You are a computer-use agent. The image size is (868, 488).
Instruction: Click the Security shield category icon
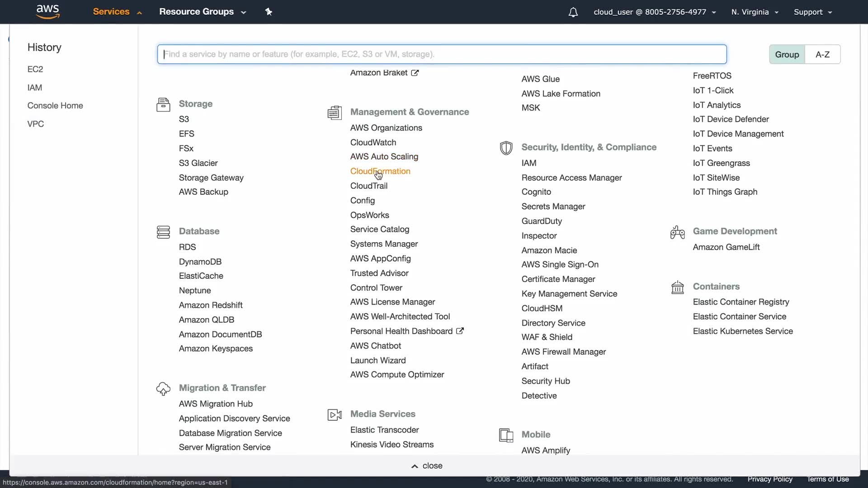pos(506,148)
